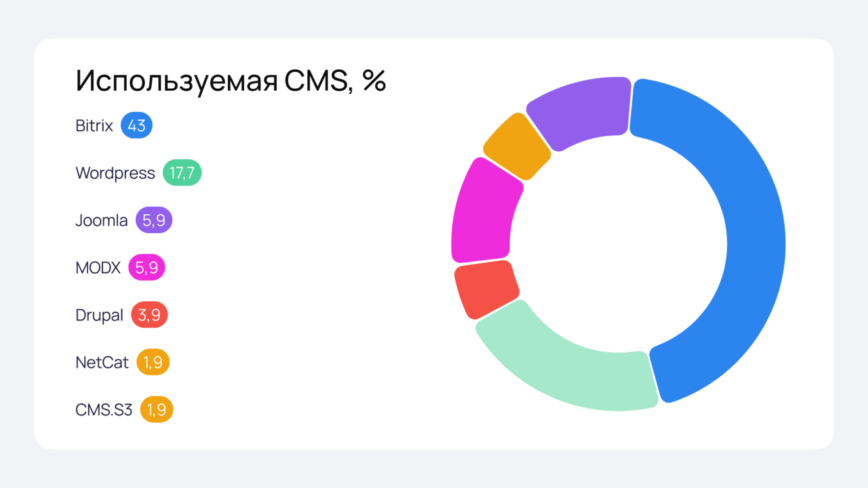
Task: Select the MODX legend label
Action: click(x=98, y=268)
